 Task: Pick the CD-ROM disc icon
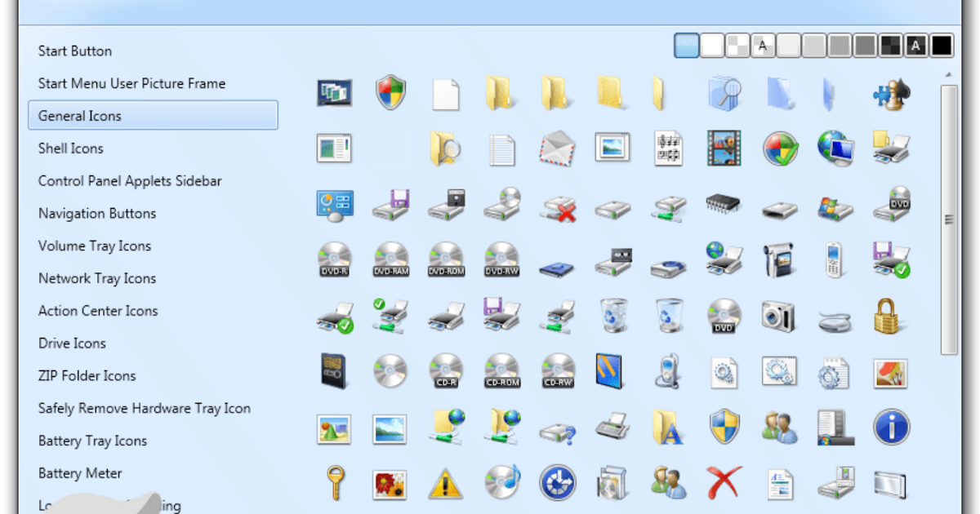pyautogui.click(x=501, y=370)
